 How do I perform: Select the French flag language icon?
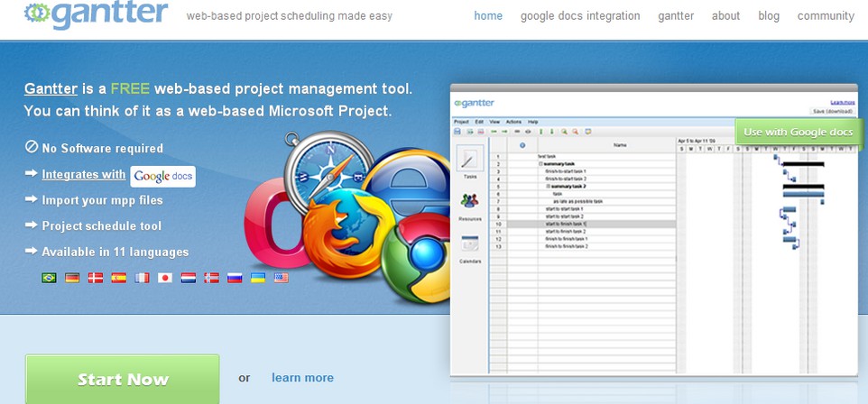(142, 278)
